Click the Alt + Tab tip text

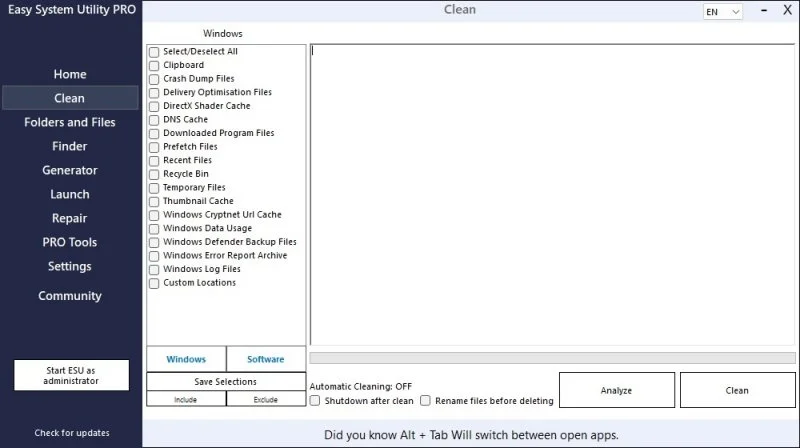point(471,435)
